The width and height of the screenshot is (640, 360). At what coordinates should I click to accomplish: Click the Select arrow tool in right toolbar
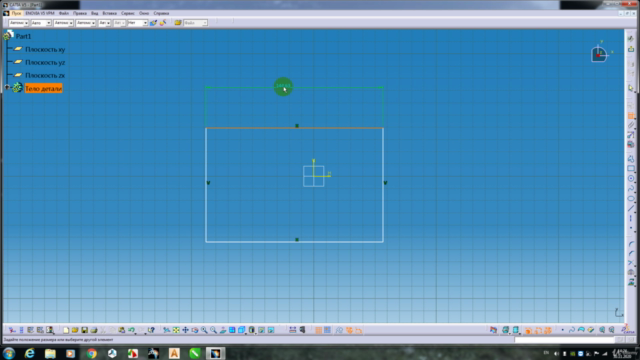click(x=631, y=88)
